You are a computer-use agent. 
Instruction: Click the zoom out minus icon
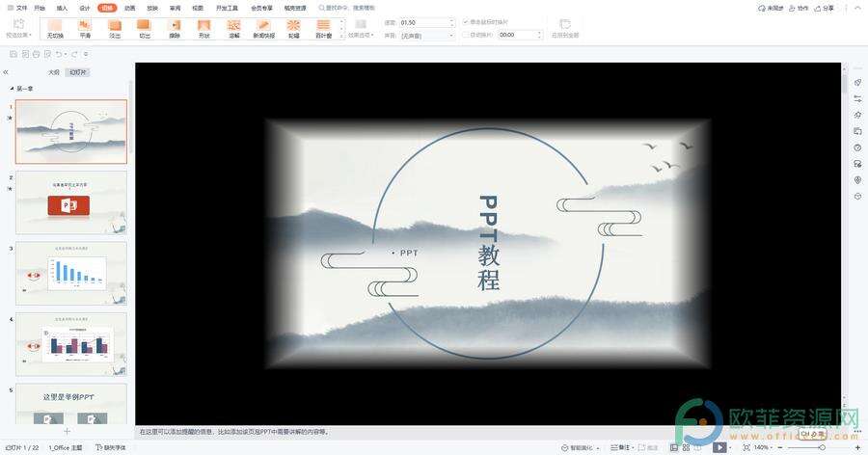click(x=780, y=447)
